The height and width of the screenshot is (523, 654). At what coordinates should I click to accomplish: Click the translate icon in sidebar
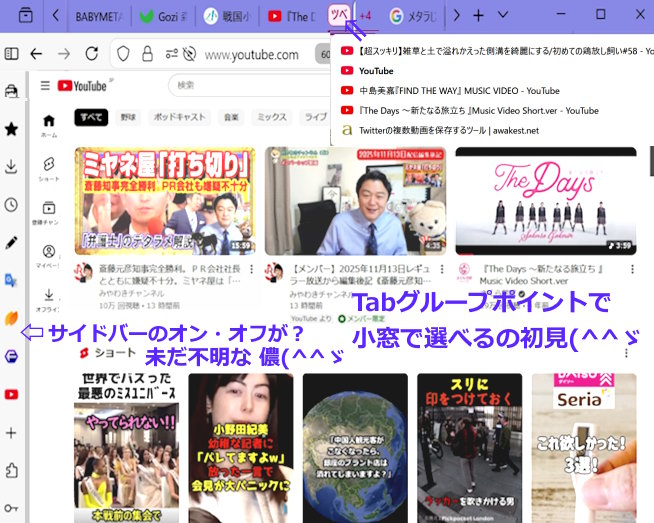click(11, 280)
